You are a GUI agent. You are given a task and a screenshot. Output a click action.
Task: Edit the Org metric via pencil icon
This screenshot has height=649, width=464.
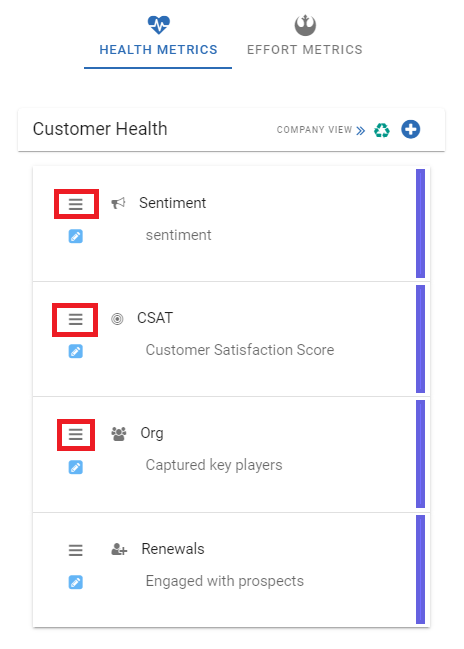[x=76, y=467]
